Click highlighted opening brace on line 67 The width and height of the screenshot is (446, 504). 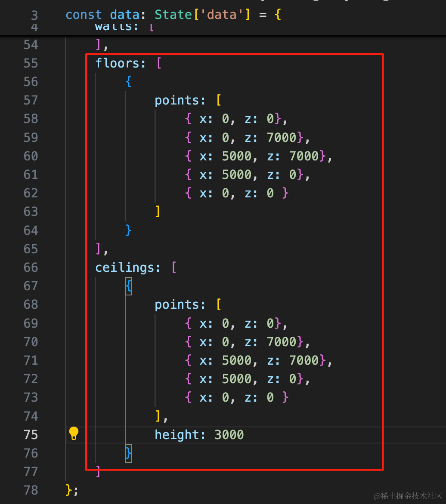coord(128,286)
